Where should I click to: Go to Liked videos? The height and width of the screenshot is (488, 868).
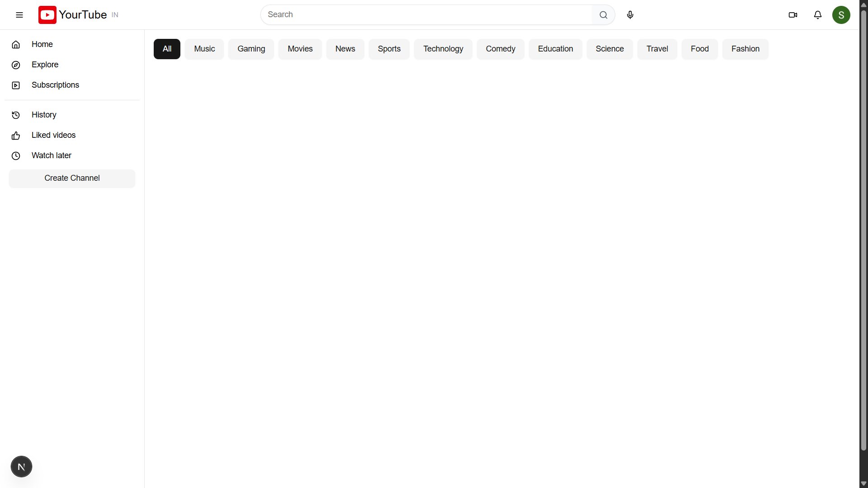(x=53, y=135)
